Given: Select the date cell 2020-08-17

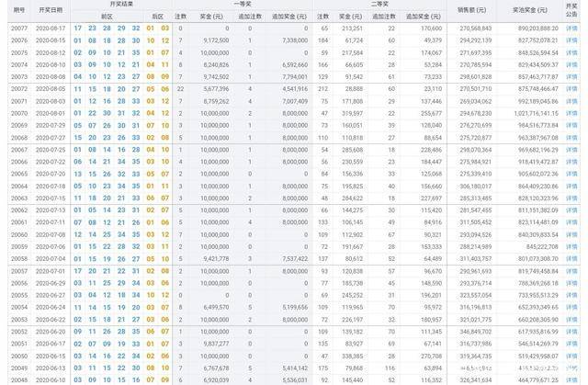Looking at the screenshot, I should pyautogui.click(x=51, y=28).
